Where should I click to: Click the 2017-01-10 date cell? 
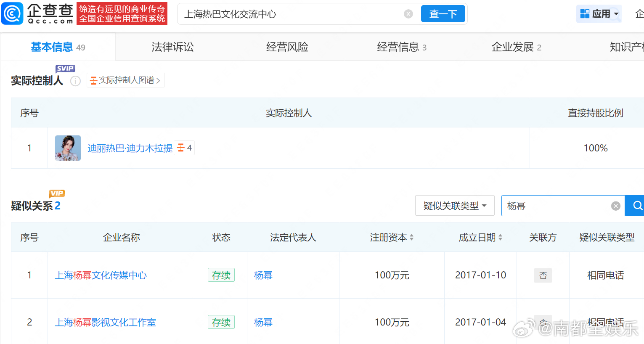481,275
